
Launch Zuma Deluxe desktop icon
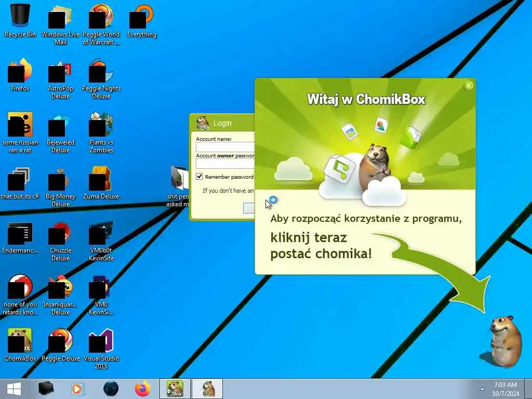click(x=101, y=182)
